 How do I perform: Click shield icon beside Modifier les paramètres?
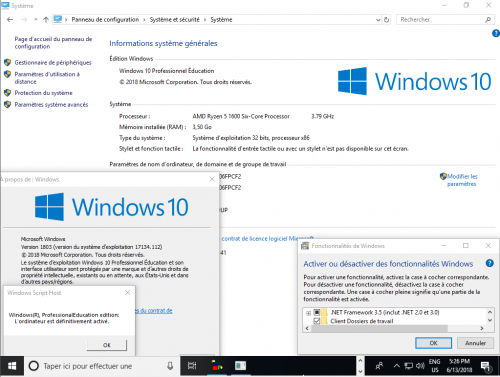pyautogui.click(x=443, y=176)
